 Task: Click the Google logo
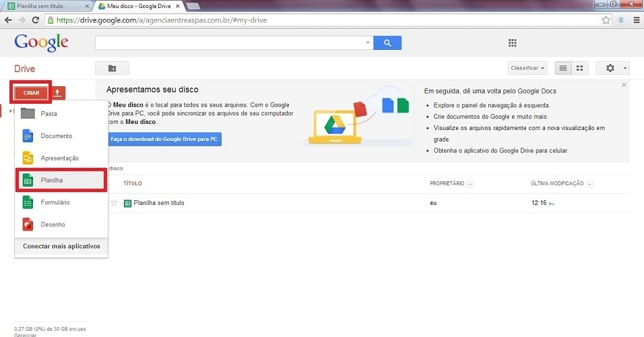pos(41,42)
